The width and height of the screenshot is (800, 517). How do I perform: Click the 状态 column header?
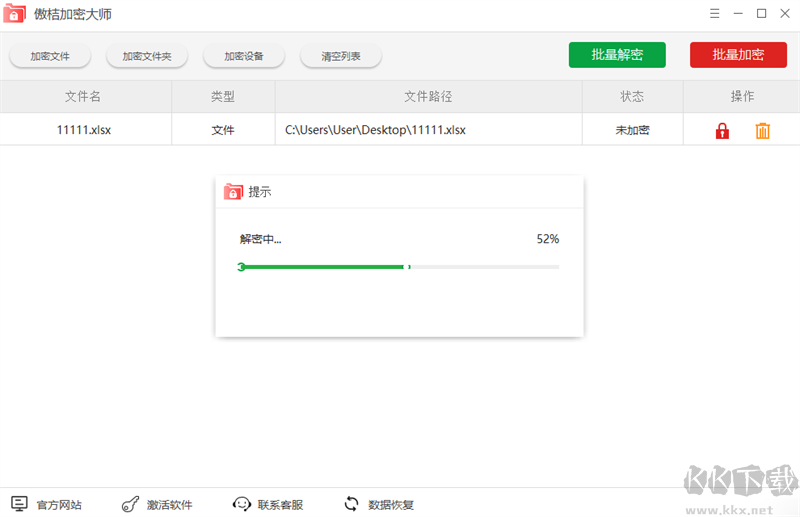(632, 97)
